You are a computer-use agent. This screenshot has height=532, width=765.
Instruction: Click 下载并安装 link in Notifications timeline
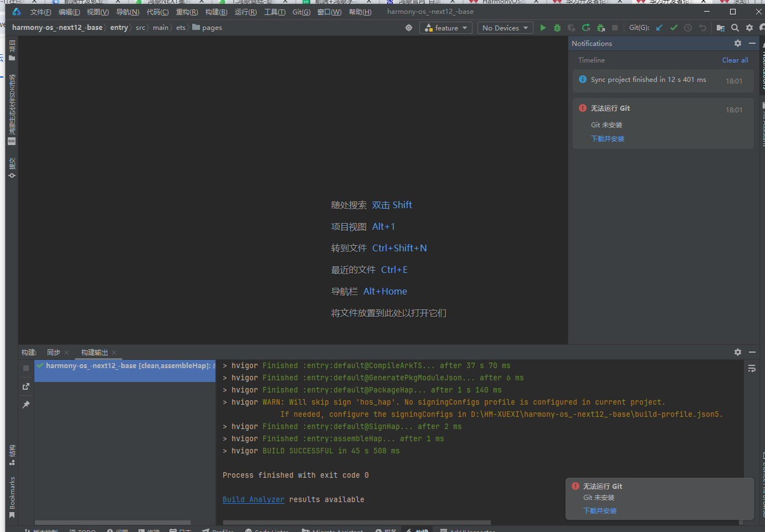click(x=608, y=139)
